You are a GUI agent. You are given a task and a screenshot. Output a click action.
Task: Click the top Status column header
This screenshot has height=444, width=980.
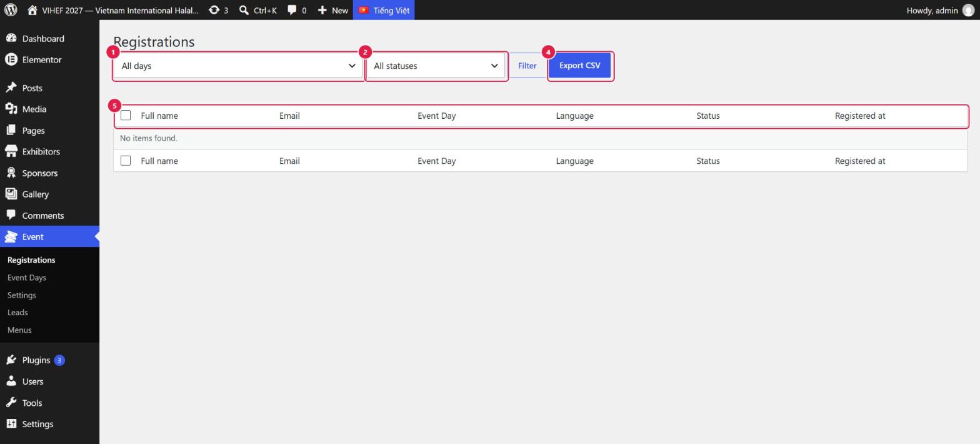click(708, 116)
